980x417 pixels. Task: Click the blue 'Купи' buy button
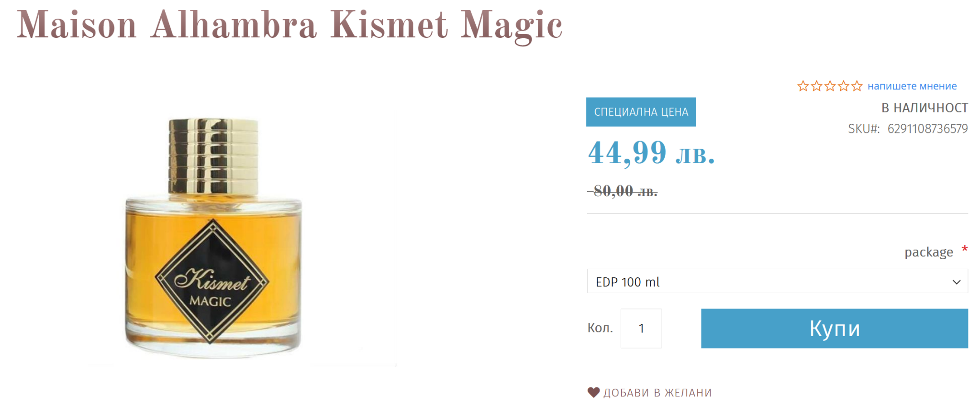tap(835, 328)
